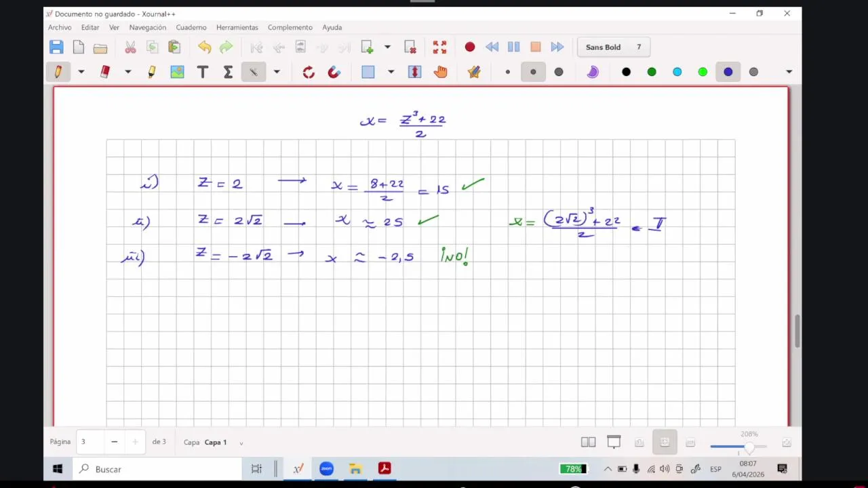This screenshot has width=868, height=488.
Task: Select the Pen tool
Action: [x=58, y=72]
